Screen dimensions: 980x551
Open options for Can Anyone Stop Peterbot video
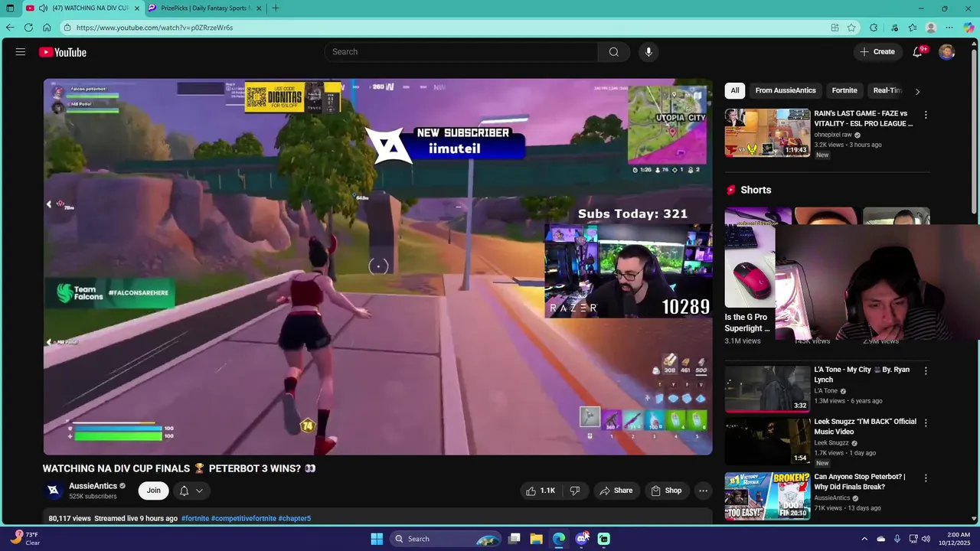[x=926, y=478]
